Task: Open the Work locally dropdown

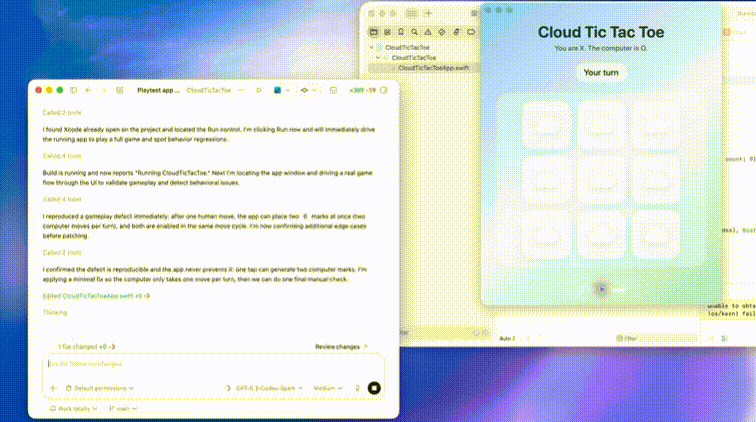Action: (73, 408)
